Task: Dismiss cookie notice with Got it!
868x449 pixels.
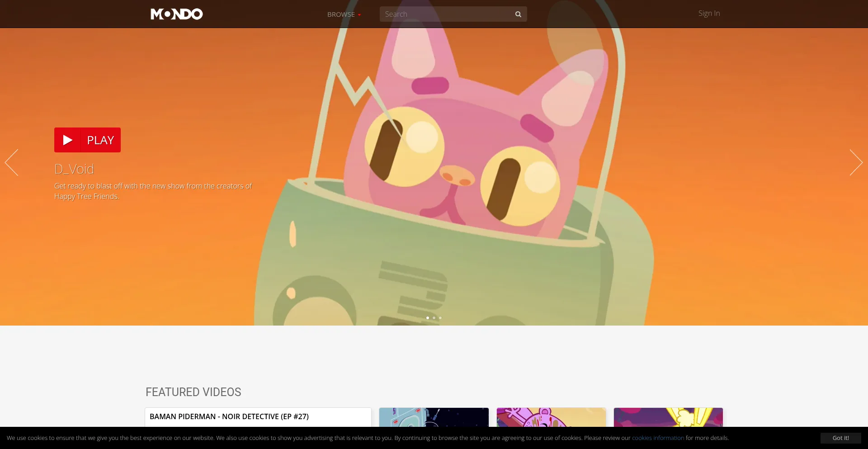Action: coord(840,438)
